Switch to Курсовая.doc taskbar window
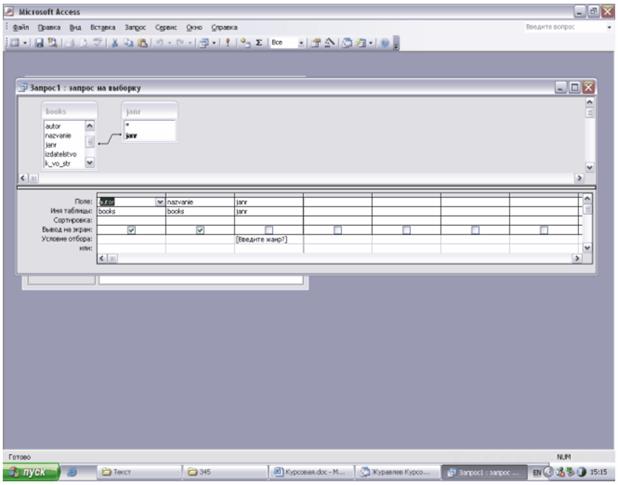618x485 pixels. tap(311, 472)
